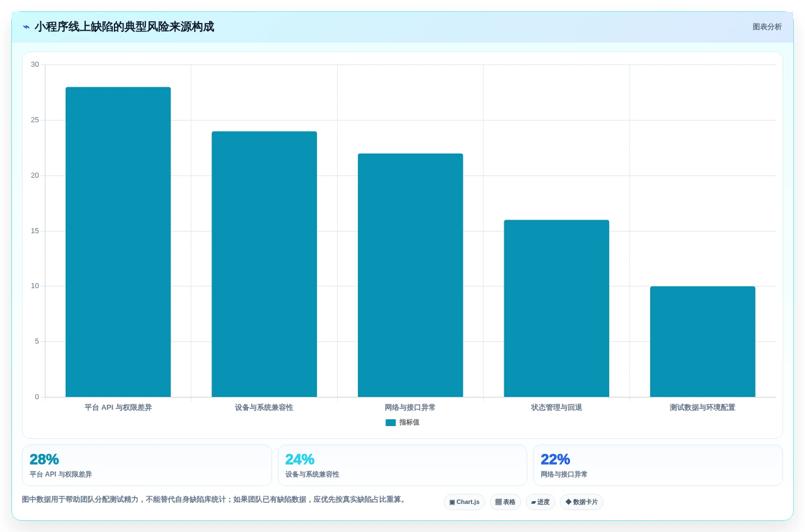Toggle the 指标值 legend color box
The width and height of the screenshot is (805, 532).
click(x=390, y=423)
